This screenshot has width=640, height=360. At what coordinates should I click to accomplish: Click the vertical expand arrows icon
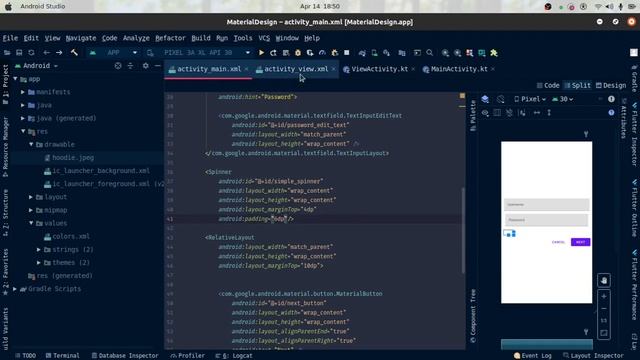549,113
